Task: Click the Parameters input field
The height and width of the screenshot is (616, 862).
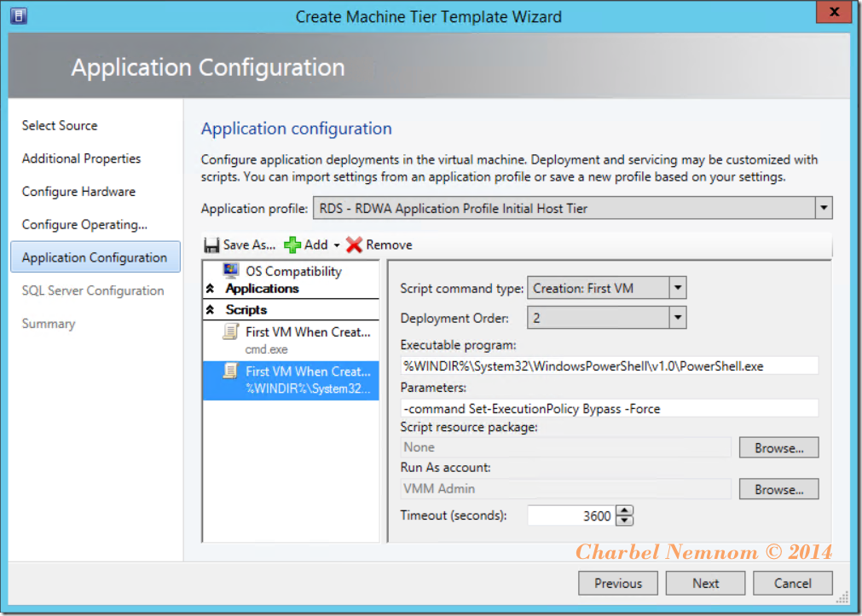Action: pyautogui.click(x=609, y=408)
